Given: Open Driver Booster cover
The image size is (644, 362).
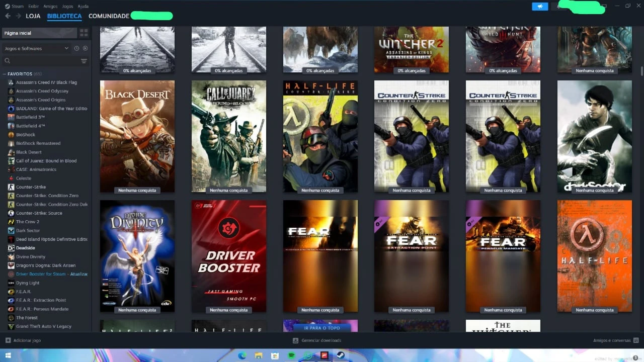Looking at the screenshot, I should tap(229, 256).
